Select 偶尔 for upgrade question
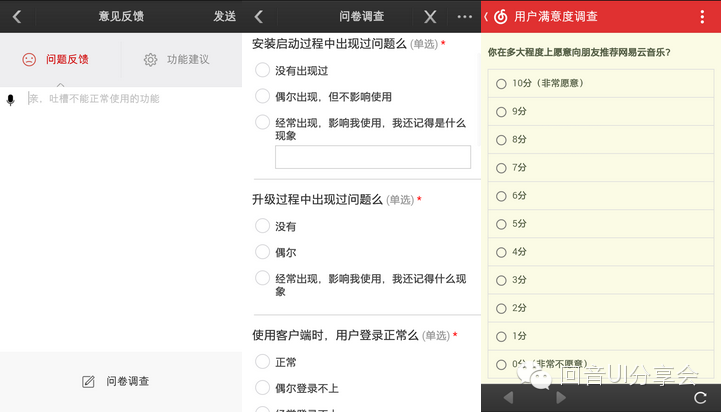 (262, 251)
